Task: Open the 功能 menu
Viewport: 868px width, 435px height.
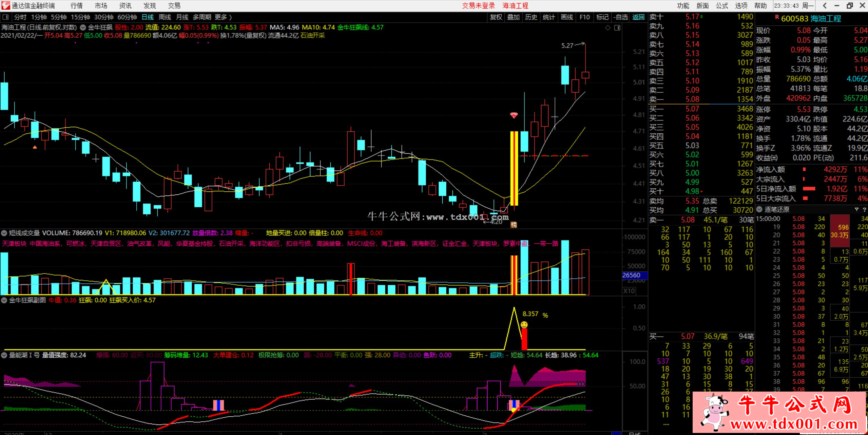Action: click(x=683, y=5)
